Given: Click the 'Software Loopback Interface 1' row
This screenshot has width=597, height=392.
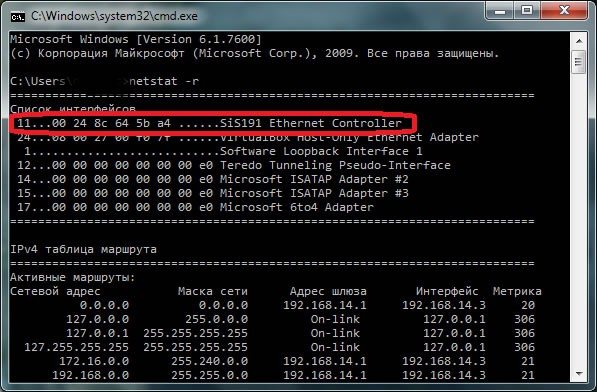Looking at the screenshot, I should (223, 151).
